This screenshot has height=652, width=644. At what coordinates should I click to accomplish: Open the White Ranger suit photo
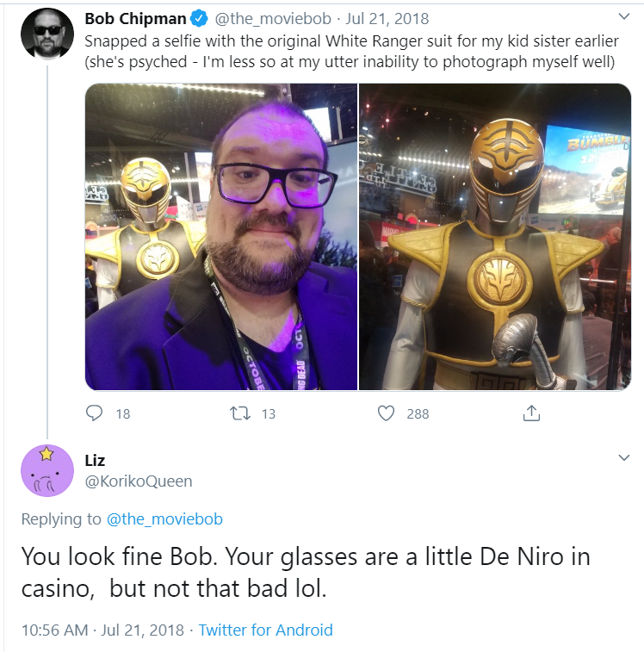coord(495,237)
